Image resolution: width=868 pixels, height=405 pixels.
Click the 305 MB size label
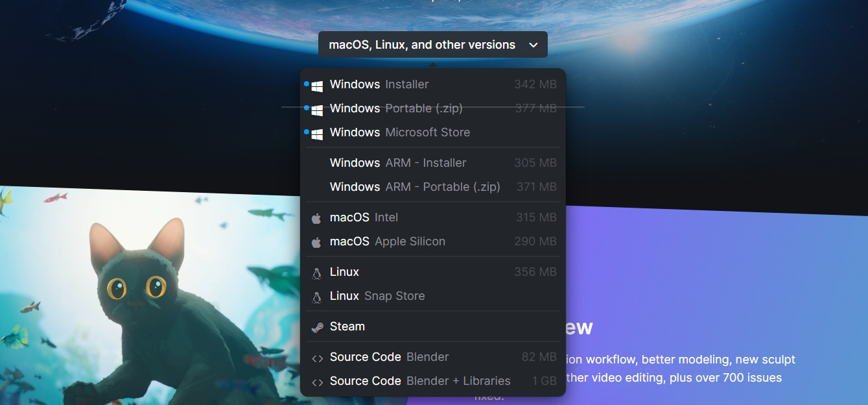(535, 163)
